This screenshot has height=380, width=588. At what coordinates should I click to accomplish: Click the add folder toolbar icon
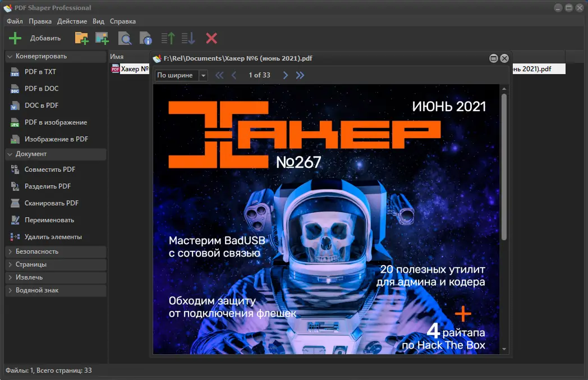(x=82, y=38)
